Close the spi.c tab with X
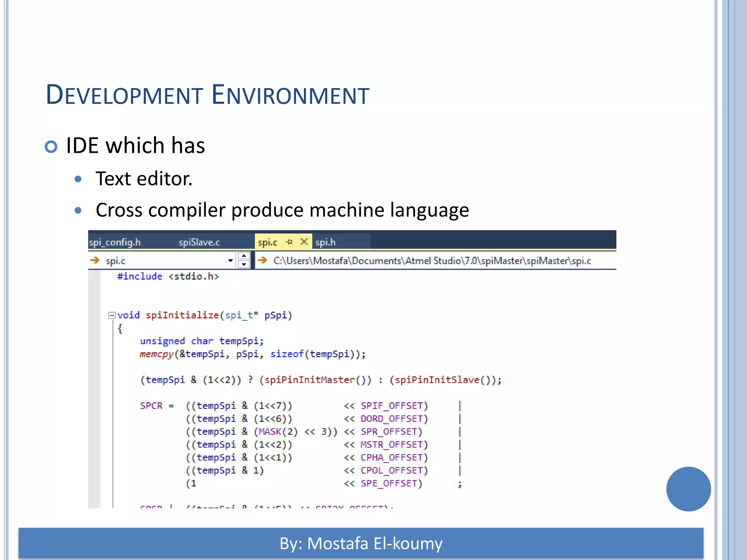Viewport: 747px width, 560px height. [x=304, y=242]
